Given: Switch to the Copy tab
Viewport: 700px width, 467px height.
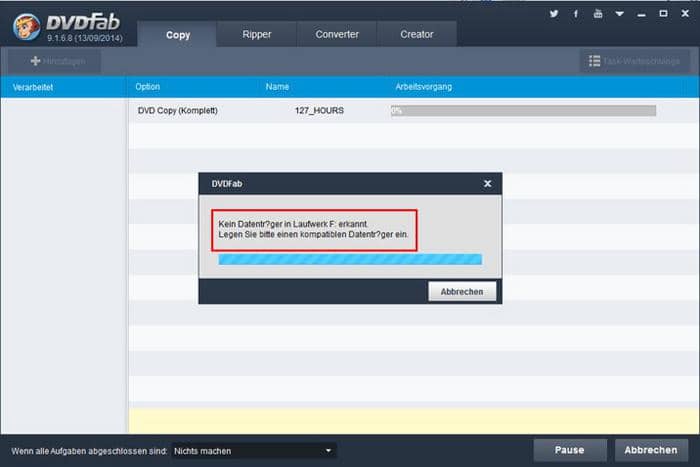Looking at the screenshot, I should click(x=178, y=34).
